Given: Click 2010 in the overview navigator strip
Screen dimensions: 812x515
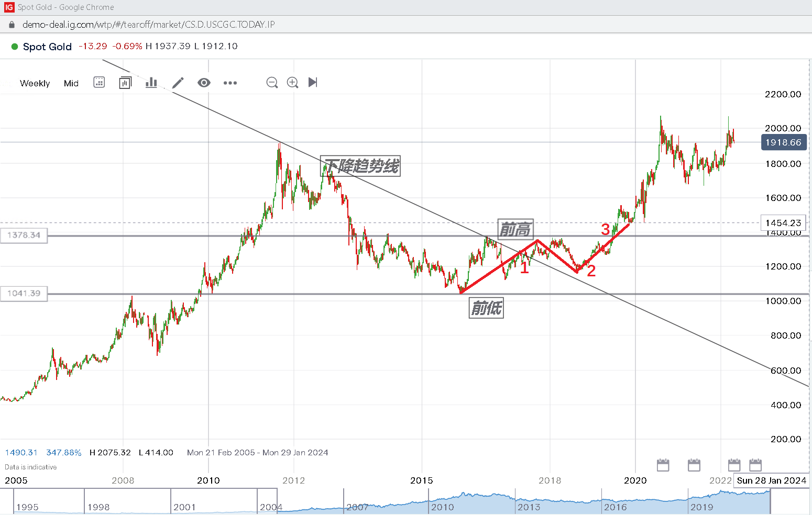Looking at the screenshot, I should (442, 507).
